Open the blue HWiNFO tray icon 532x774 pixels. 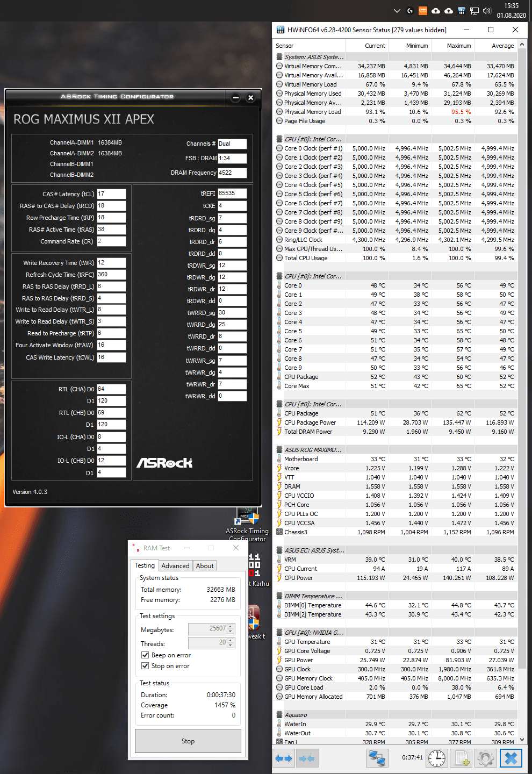coord(461,11)
